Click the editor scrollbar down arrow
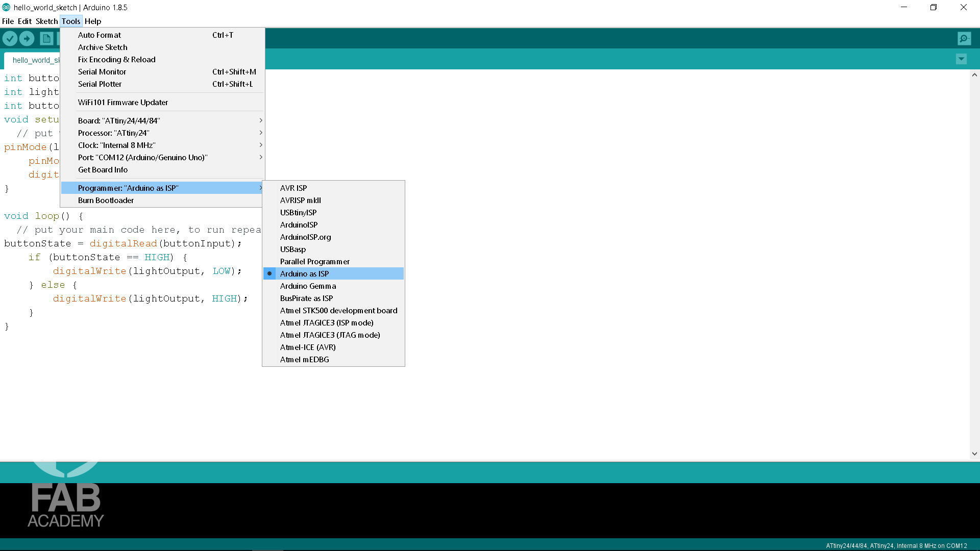The image size is (980, 551). (974, 454)
